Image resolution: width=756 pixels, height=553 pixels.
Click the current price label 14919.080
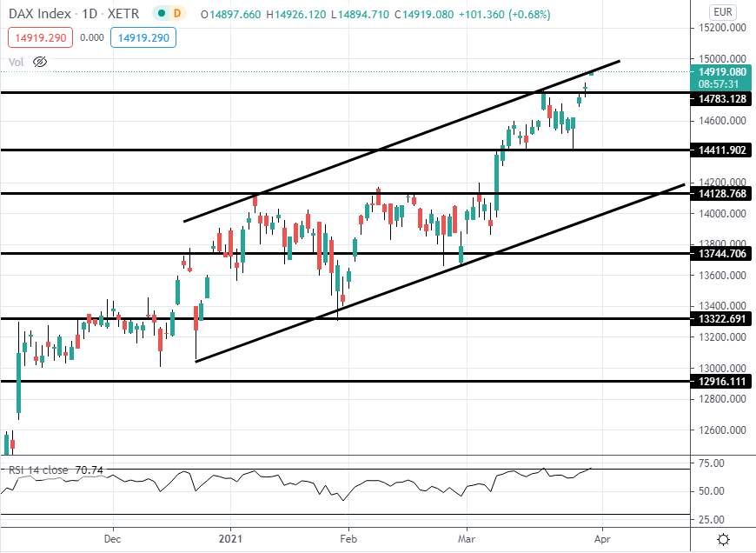click(x=721, y=72)
